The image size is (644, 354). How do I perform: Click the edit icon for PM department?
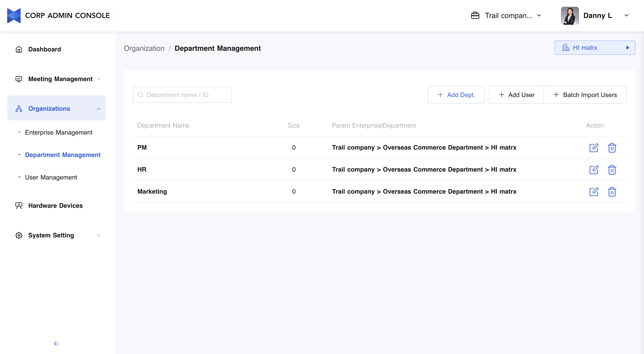pos(594,148)
